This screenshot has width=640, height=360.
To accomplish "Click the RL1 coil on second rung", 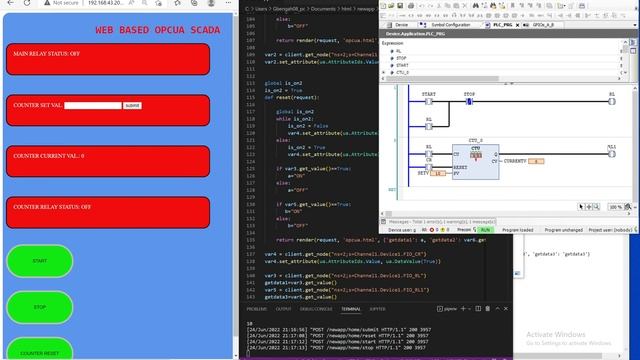I will coord(612,154).
